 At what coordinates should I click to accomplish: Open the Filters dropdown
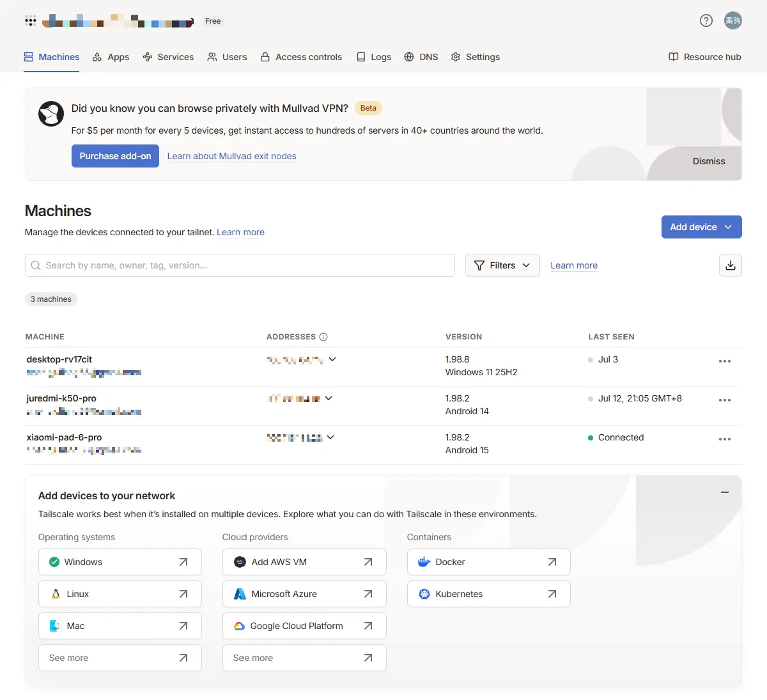(x=502, y=265)
